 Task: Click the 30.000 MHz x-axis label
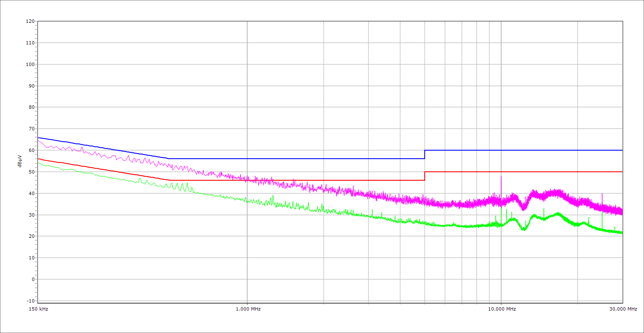(x=623, y=309)
